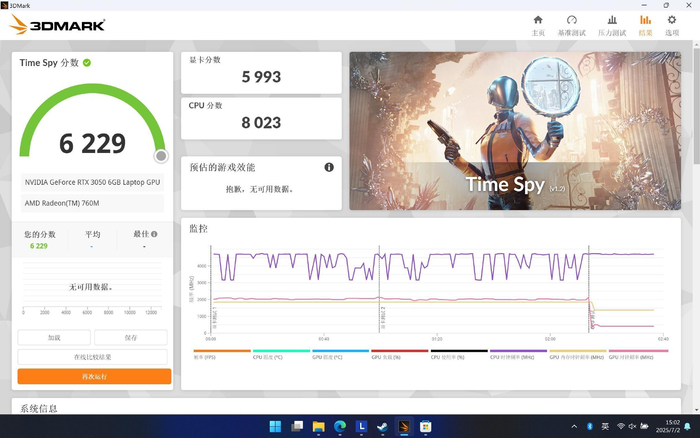The height and width of the screenshot is (438, 700).
Task: Open Task View on the taskbar
Action: coord(297,426)
